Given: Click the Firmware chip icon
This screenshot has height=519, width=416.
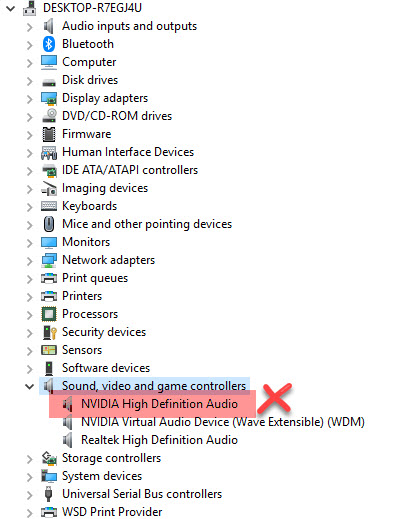Looking at the screenshot, I should [49, 134].
